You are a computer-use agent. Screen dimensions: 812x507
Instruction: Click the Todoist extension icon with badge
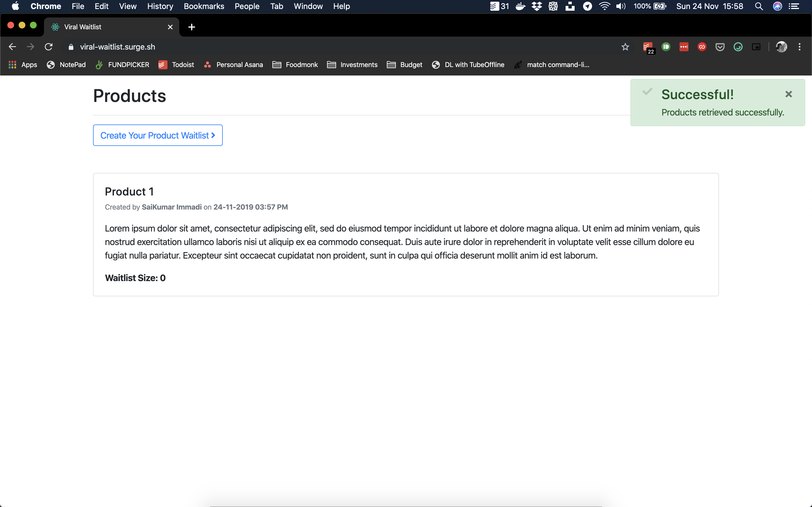click(x=648, y=47)
